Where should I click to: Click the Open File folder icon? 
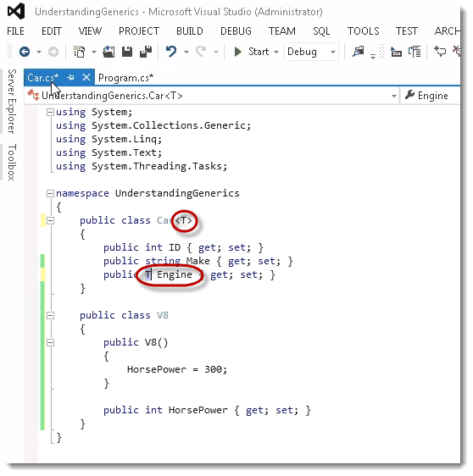[109, 52]
